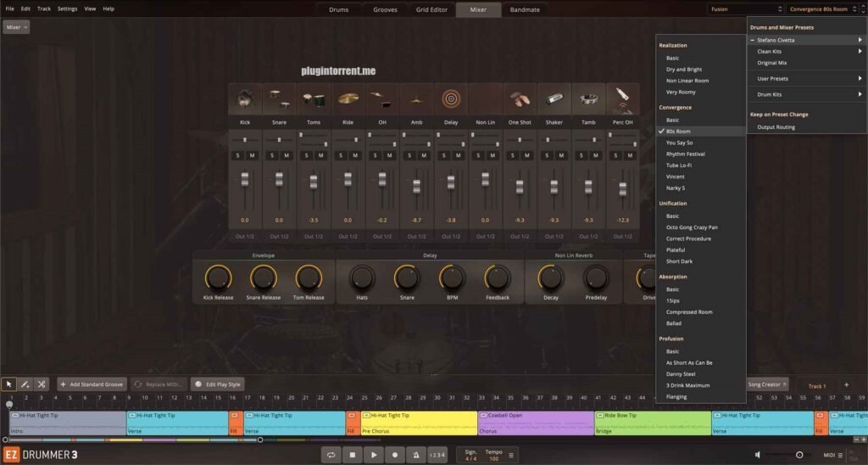Choose the scissors cut tool
This screenshot has width=868, height=465.
click(41, 384)
